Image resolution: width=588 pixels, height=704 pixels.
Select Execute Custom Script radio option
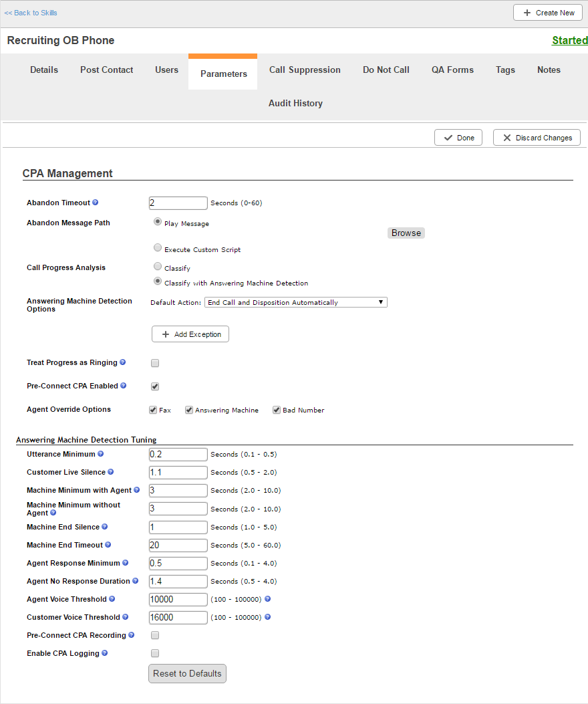(x=158, y=247)
